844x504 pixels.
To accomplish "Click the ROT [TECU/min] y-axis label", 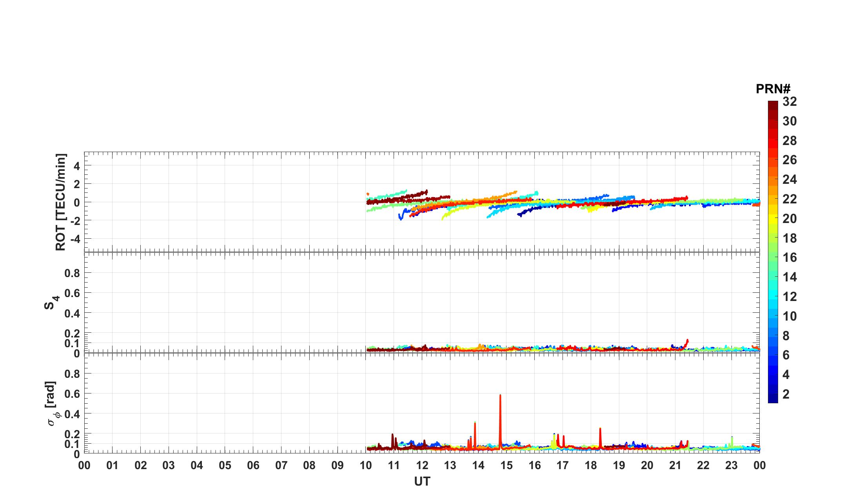I will pos(60,202).
